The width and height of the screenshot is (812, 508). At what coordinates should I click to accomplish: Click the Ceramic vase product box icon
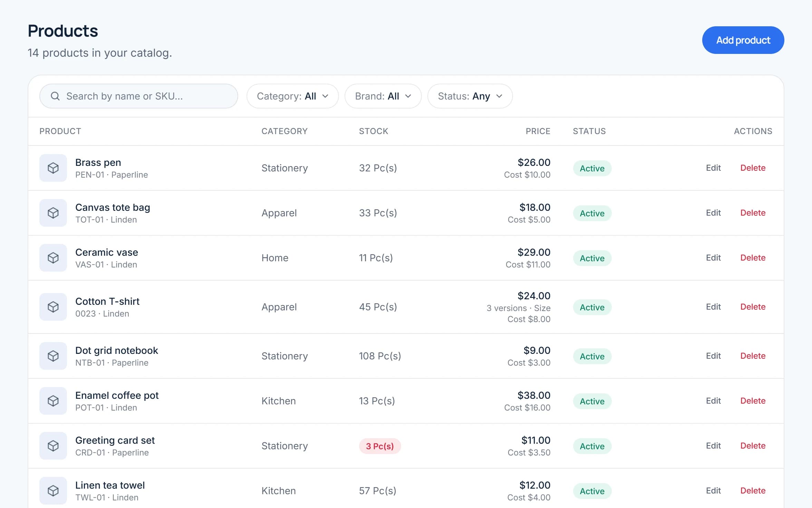[53, 258]
